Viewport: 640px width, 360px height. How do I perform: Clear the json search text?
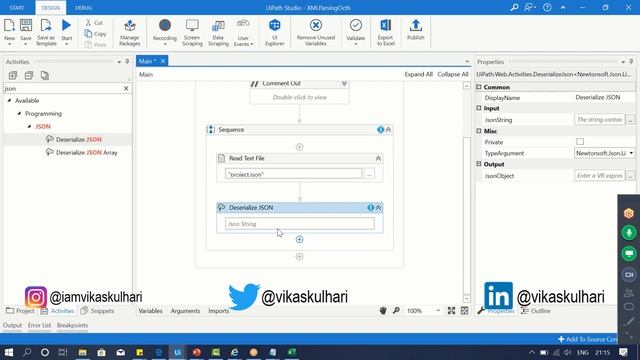[126, 88]
